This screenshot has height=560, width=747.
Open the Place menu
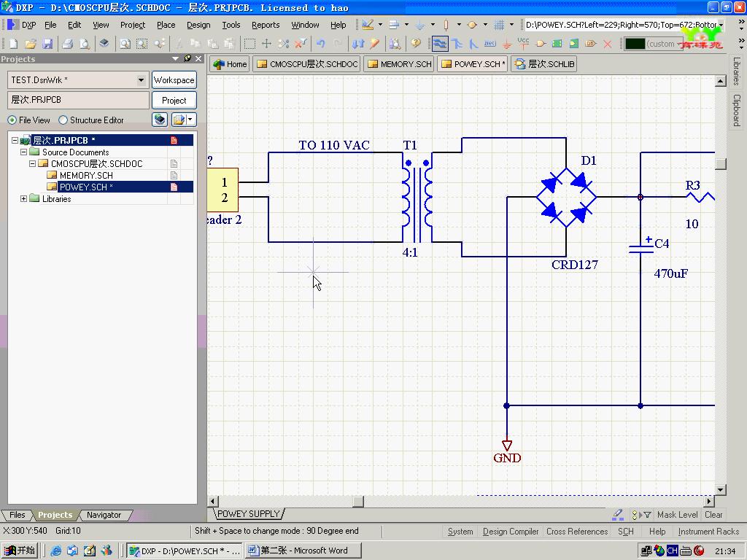pyautogui.click(x=166, y=25)
